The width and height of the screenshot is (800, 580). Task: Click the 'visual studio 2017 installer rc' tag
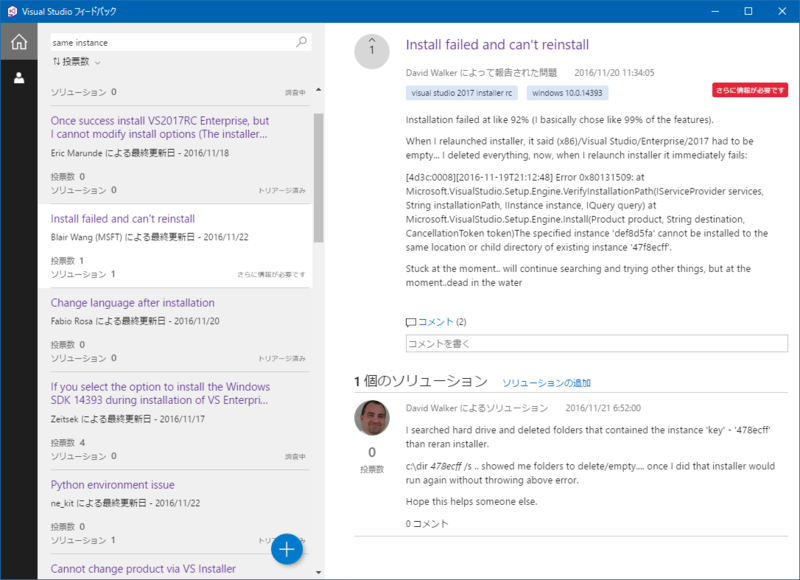[x=462, y=93]
